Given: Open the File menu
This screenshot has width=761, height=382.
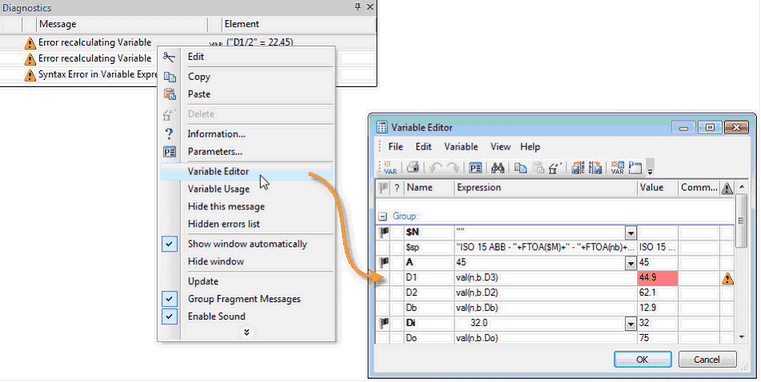Looking at the screenshot, I should click(396, 147).
